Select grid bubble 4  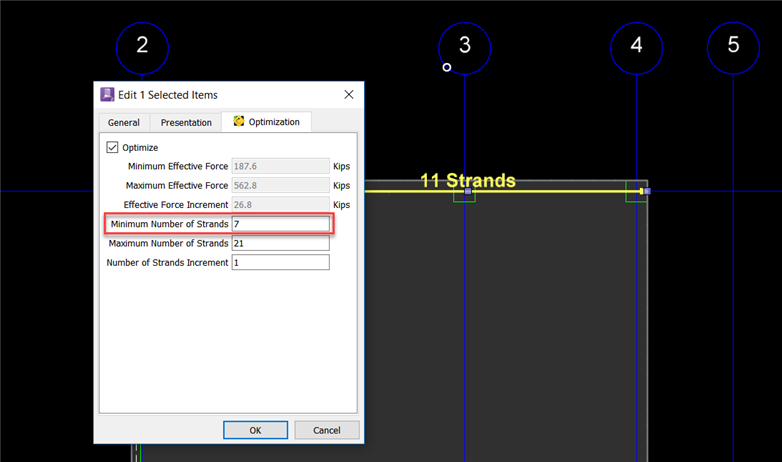(636, 48)
